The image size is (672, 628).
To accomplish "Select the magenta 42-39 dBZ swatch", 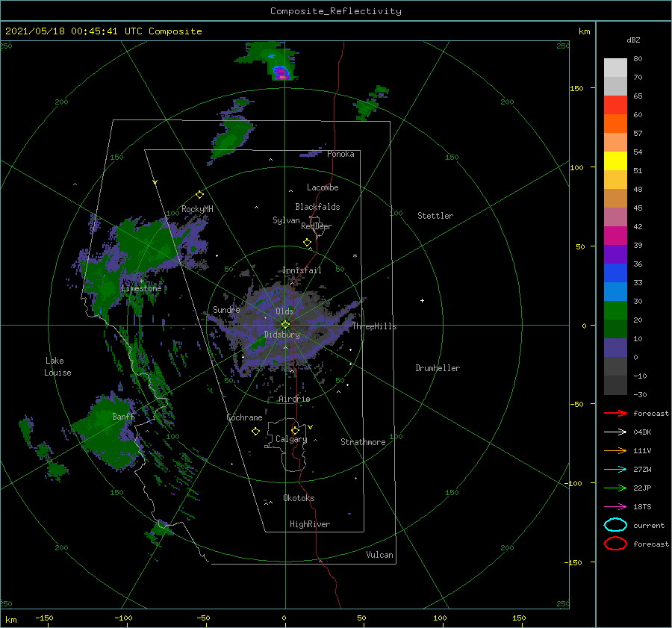I will (615, 236).
